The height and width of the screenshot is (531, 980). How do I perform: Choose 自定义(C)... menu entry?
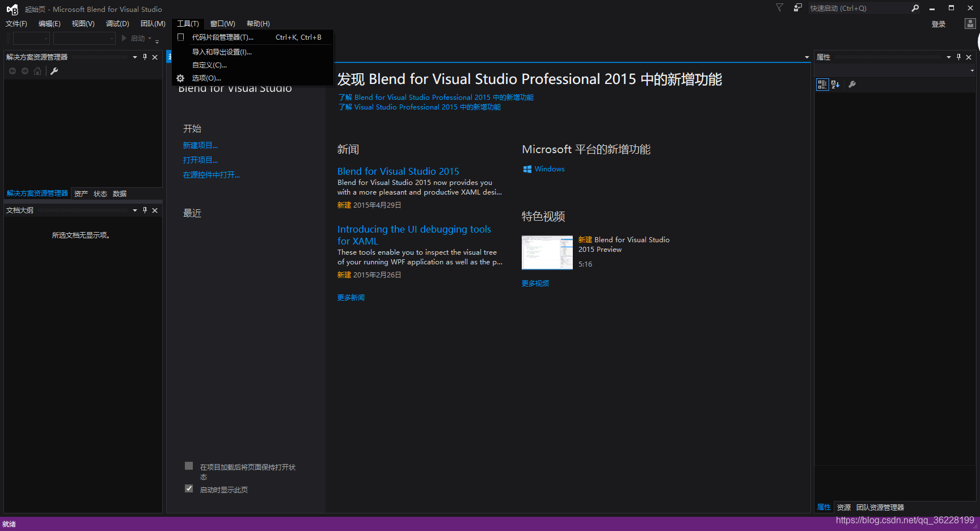click(253, 65)
